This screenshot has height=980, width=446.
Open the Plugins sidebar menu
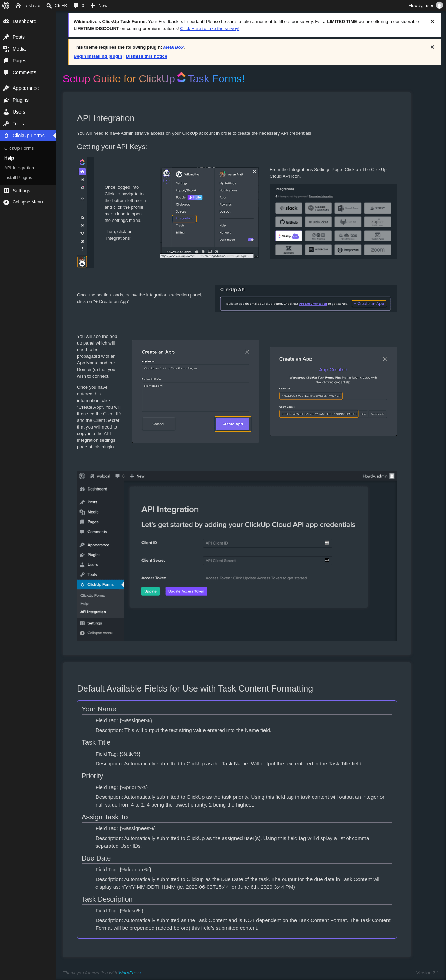pos(28,100)
